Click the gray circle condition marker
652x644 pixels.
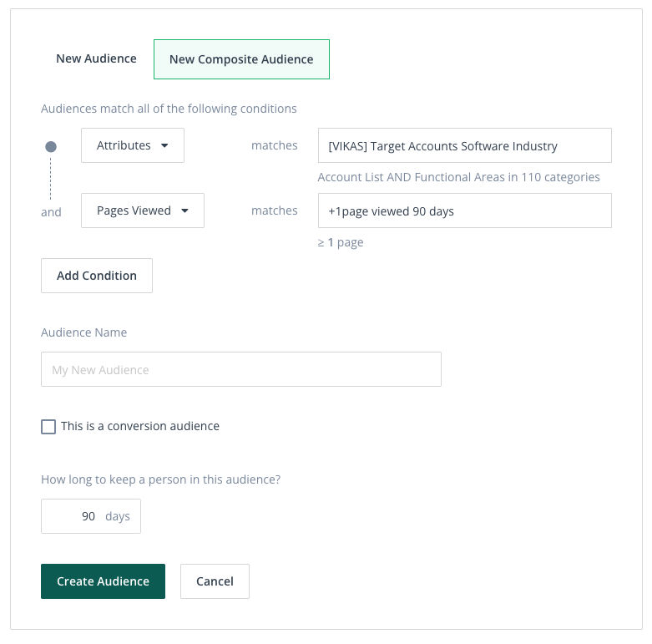[x=51, y=146]
